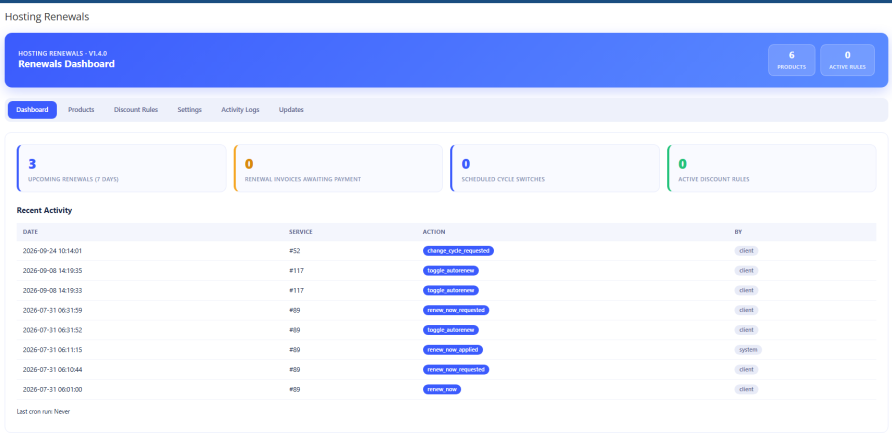Click the client badge in the 06:31:59 row

(x=746, y=310)
